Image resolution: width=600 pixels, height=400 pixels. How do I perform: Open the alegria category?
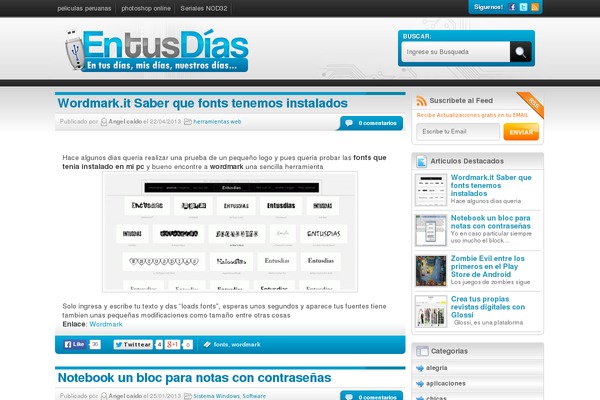tap(437, 368)
